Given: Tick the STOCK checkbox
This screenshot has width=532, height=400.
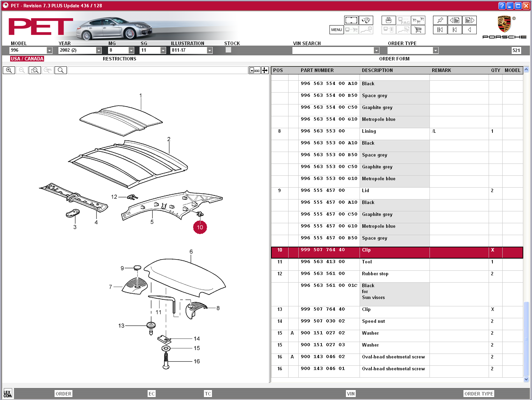Looking at the screenshot, I should [228, 50].
